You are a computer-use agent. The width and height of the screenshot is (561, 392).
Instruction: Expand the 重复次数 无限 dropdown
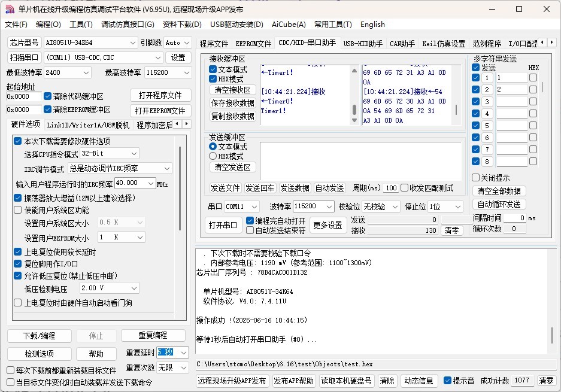184,367
